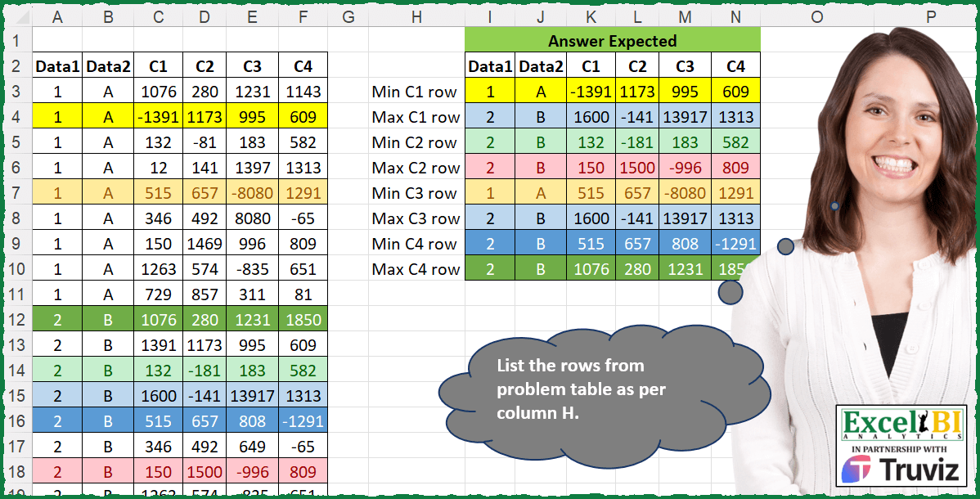Image resolution: width=980 pixels, height=499 pixels.
Task: Select column K header
Action: [x=591, y=17]
